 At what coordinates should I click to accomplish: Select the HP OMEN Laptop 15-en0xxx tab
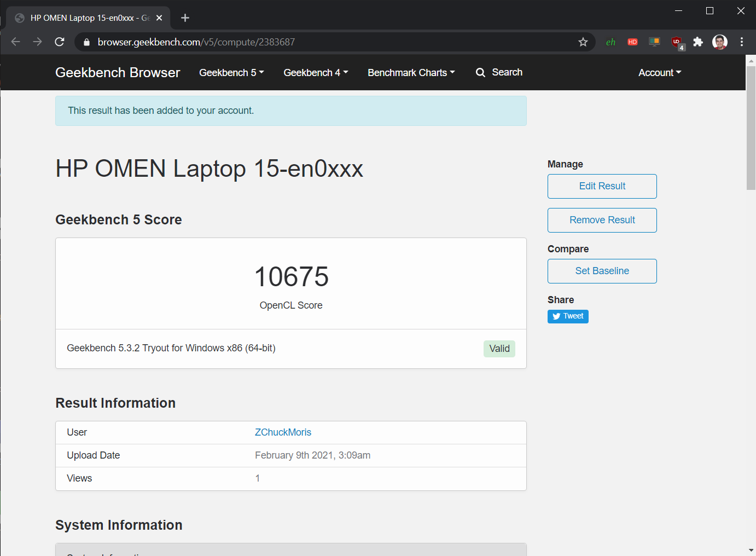coord(88,18)
